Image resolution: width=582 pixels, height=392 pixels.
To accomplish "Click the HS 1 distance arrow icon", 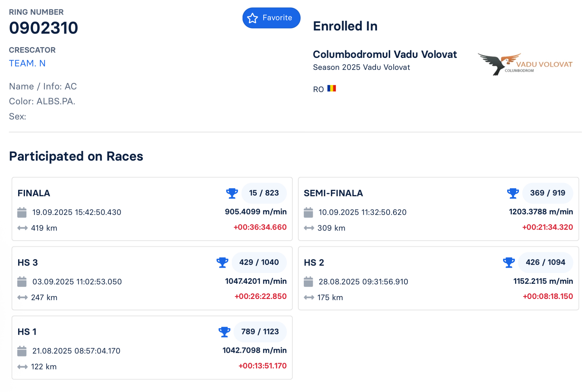I will point(23,367).
